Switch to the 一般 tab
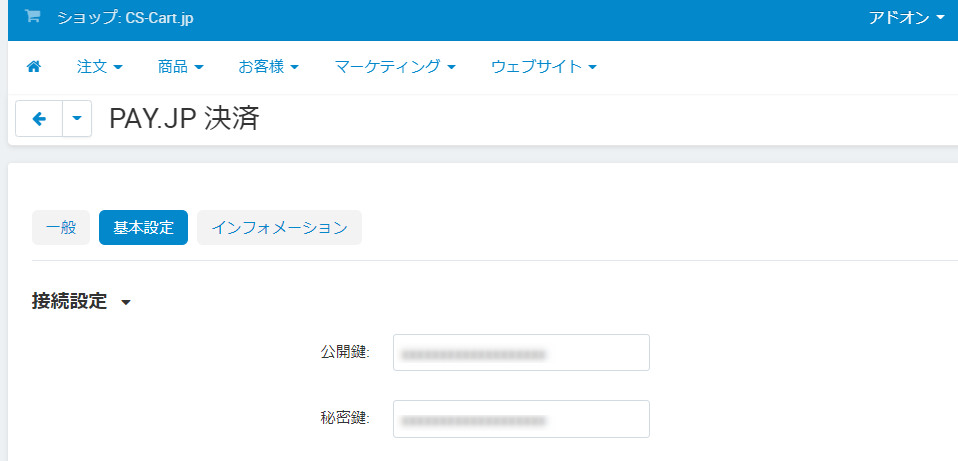 [61, 227]
